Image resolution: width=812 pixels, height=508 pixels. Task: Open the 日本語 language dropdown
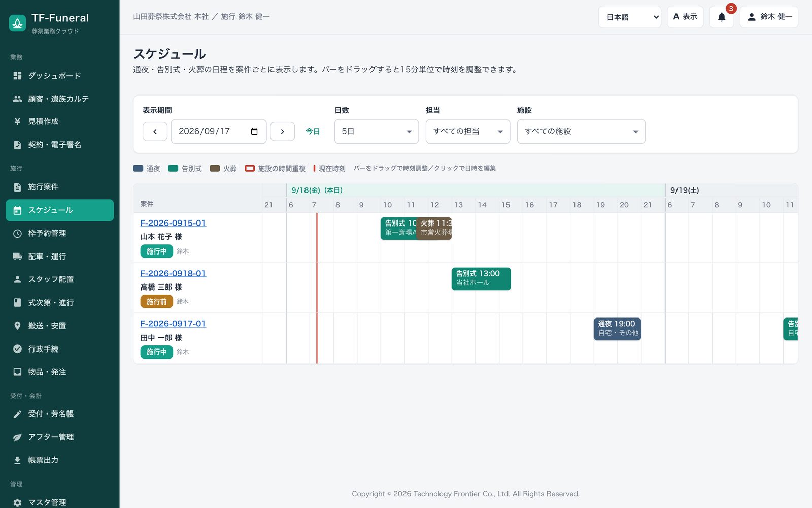pyautogui.click(x=630, y=17)
